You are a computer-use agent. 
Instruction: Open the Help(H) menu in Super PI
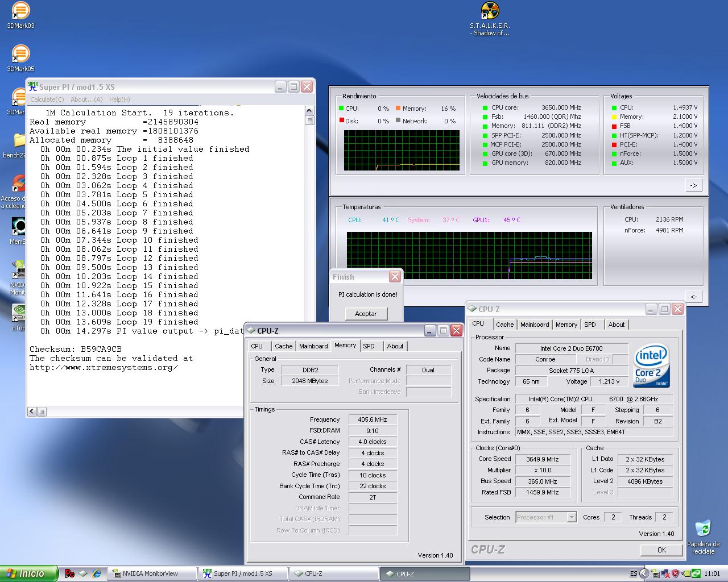click(119, 99)
